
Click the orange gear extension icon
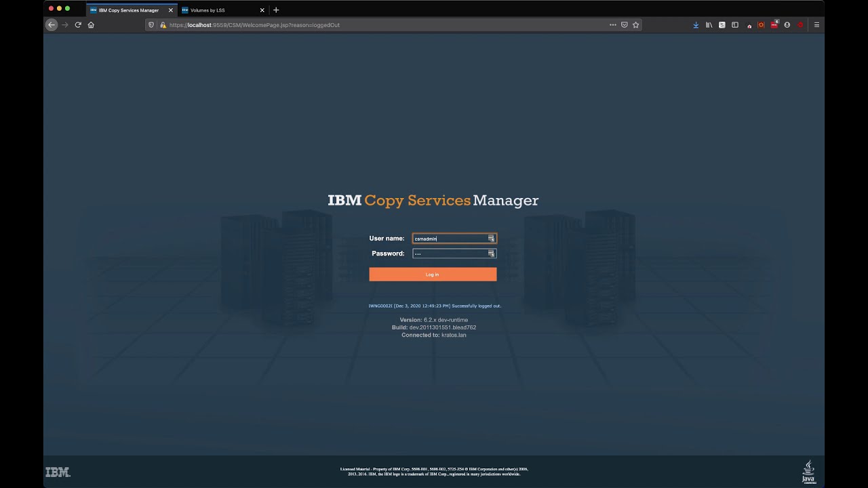coord(761,24)
